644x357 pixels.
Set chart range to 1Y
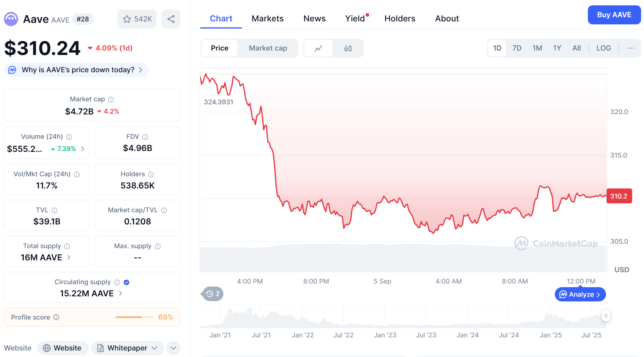click(x=557, y=48)
